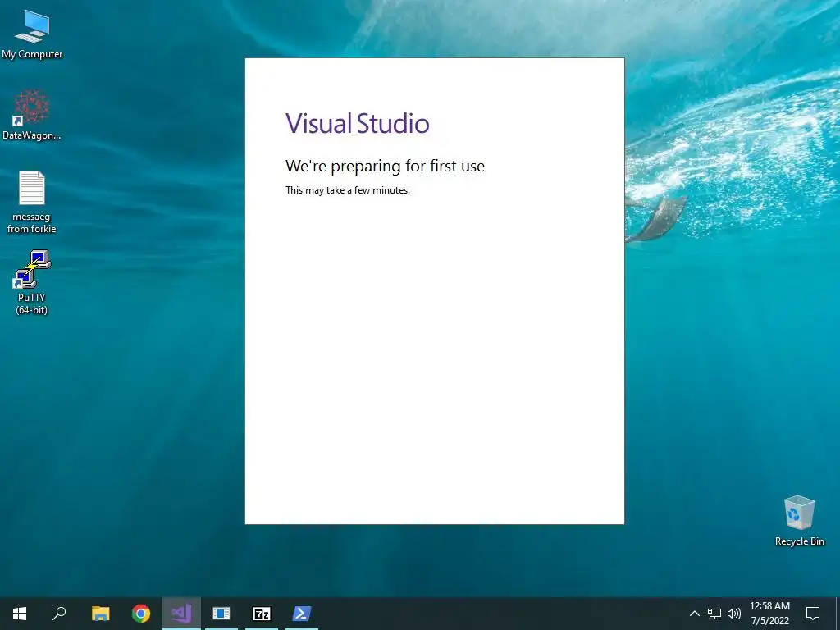Open the network status tray icon
The height and width of the screenshot is (630, 840).
pos(714,614)
